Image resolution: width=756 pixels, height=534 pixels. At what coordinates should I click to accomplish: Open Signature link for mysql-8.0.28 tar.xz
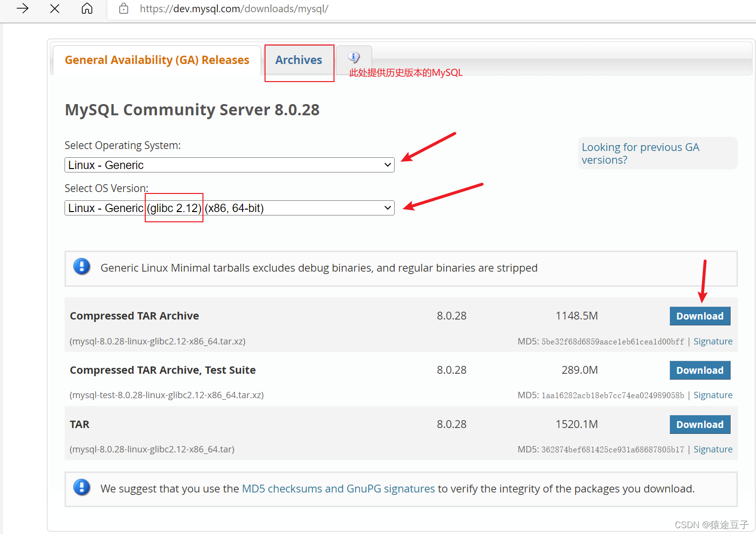point(713,342)
